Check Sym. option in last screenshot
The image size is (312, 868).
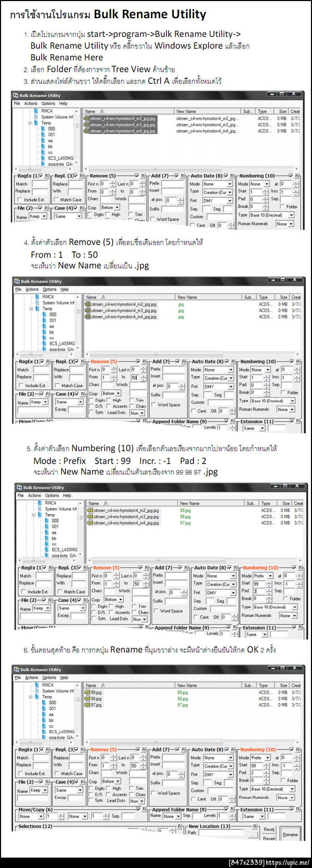(x=91, y=800)
